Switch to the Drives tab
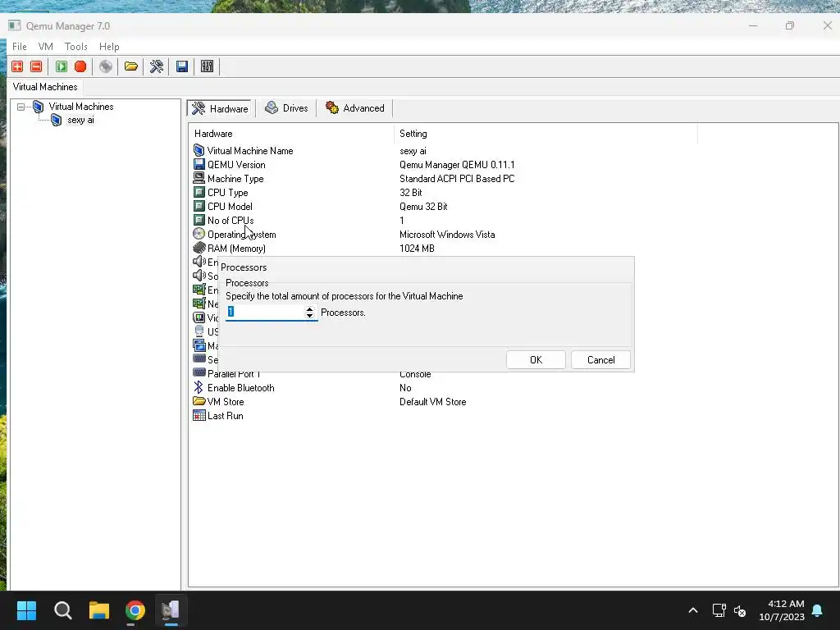Screen dimensions: 840x630 [x=286, y=108]
